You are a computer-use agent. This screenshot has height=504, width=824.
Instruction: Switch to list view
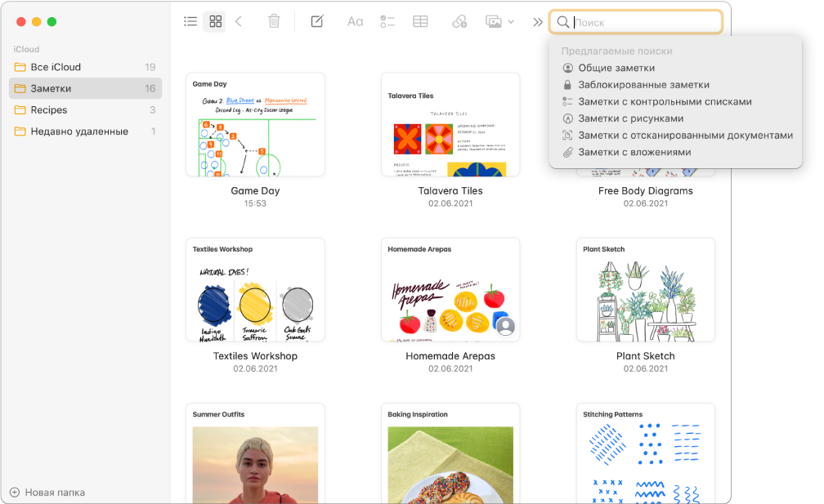coord(190,22)
